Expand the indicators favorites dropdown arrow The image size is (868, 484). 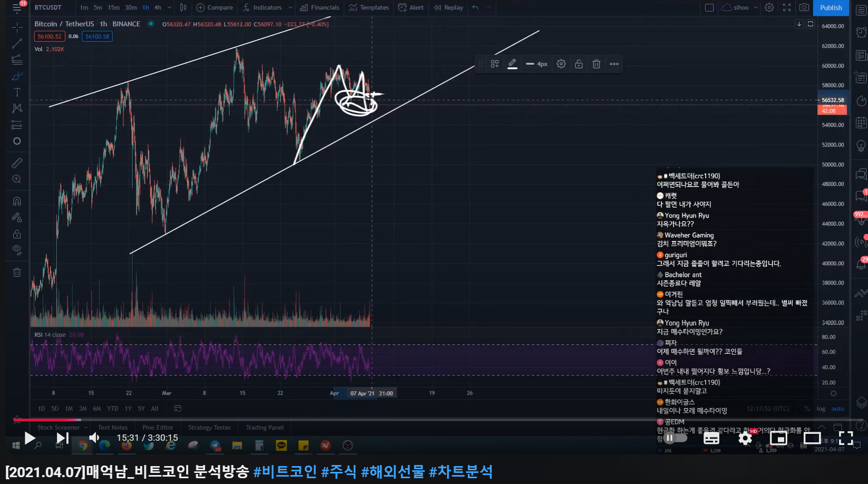click(x=290, y=7)
